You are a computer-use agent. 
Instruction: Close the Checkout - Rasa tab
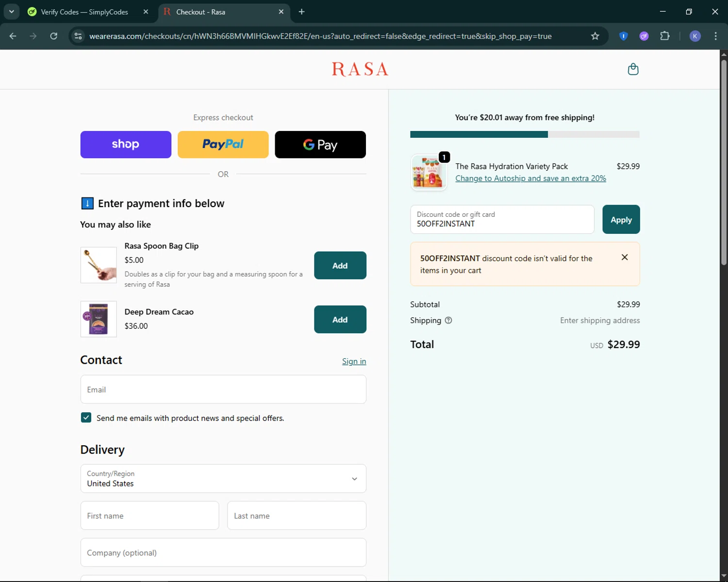(x=281, y=12)
